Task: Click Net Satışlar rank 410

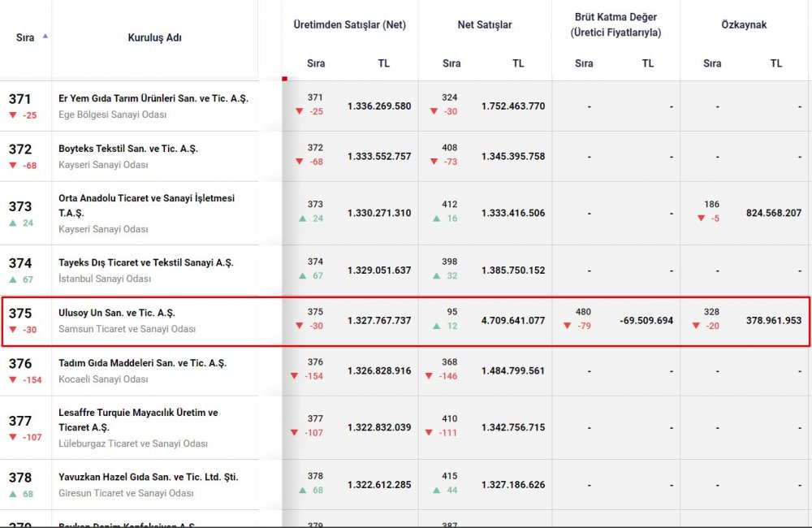Action: (450, 418)
